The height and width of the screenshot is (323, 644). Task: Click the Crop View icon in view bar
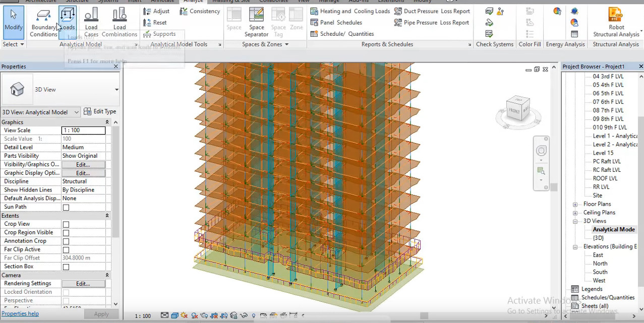click(214, 315)
